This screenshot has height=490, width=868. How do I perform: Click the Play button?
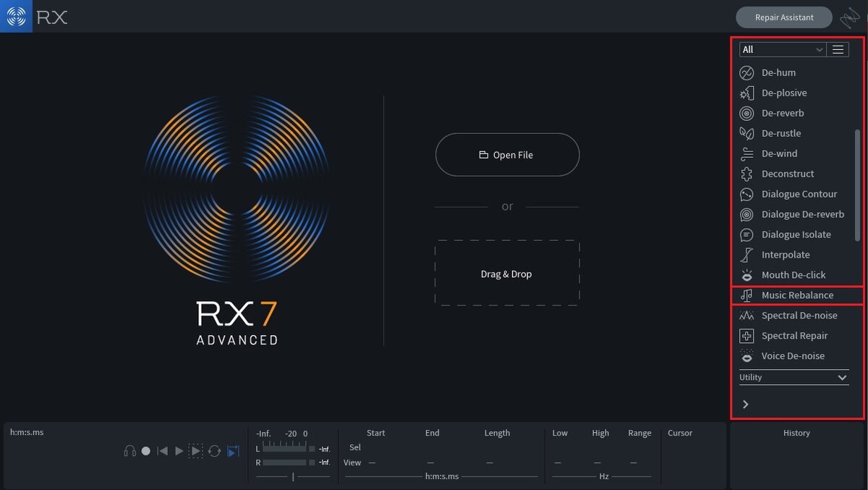[179, 451]
